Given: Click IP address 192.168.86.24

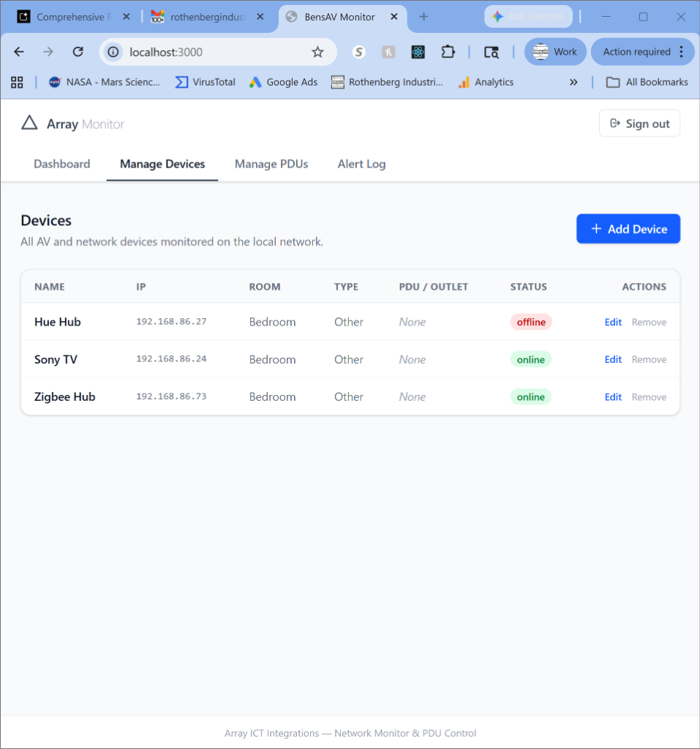Looking at the screenshot, I should click(172, 358).
